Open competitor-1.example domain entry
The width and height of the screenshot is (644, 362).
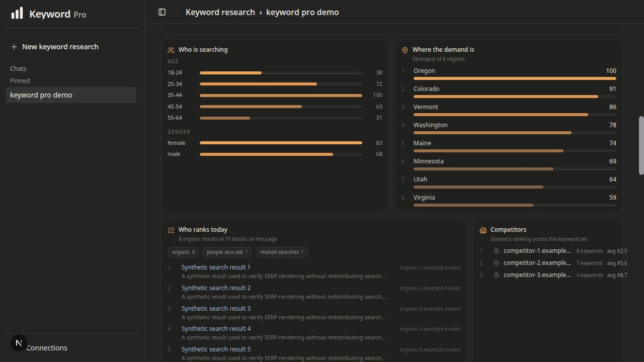pos(537,251)
